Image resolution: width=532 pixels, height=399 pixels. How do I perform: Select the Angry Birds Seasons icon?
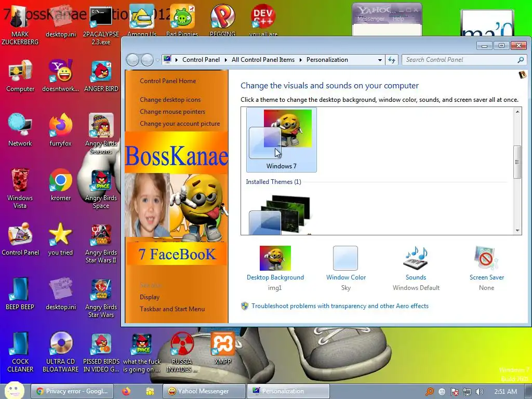pyautogui.click(x=101, y=134)
